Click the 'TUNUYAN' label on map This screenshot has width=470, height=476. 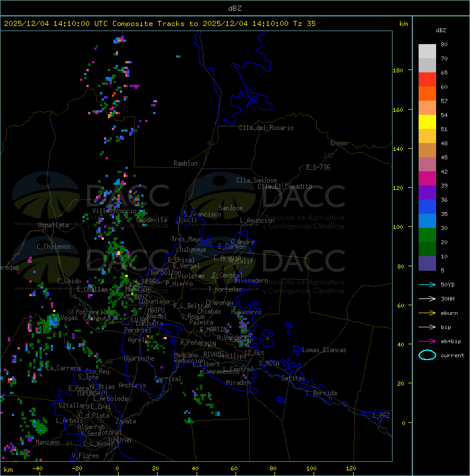[x=120, y=440]
